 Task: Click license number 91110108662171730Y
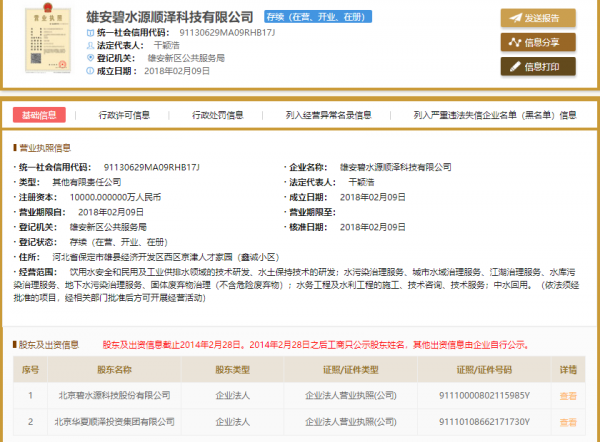click(484, 422)
